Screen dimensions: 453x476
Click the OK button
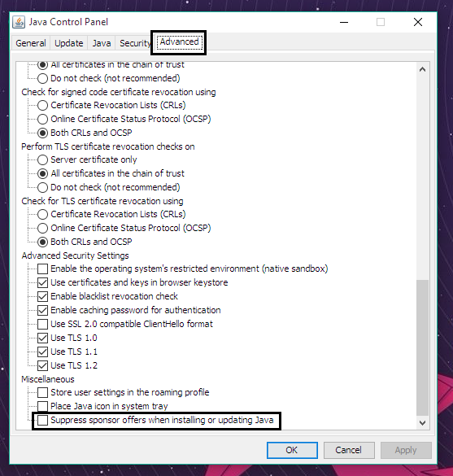pos(292,450)
